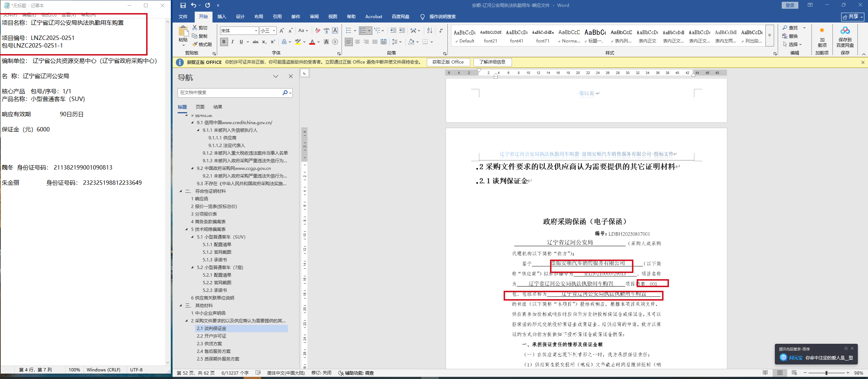Click the Cut (剪切) scissors icon

pyautogui.click(x=195, y=28)
